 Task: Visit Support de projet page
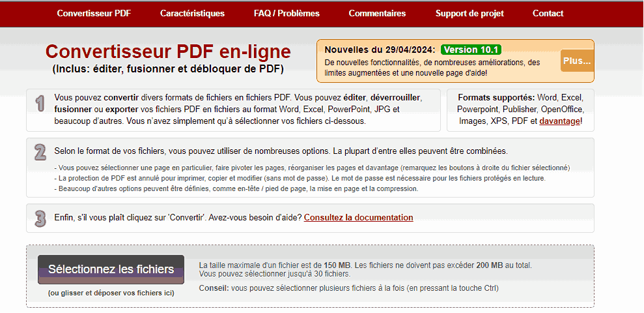pyautogui.click(x=469, y=13)
